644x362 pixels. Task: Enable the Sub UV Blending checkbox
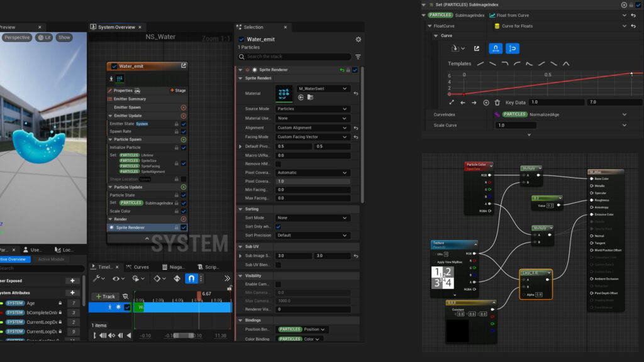(x=279, y=265)
